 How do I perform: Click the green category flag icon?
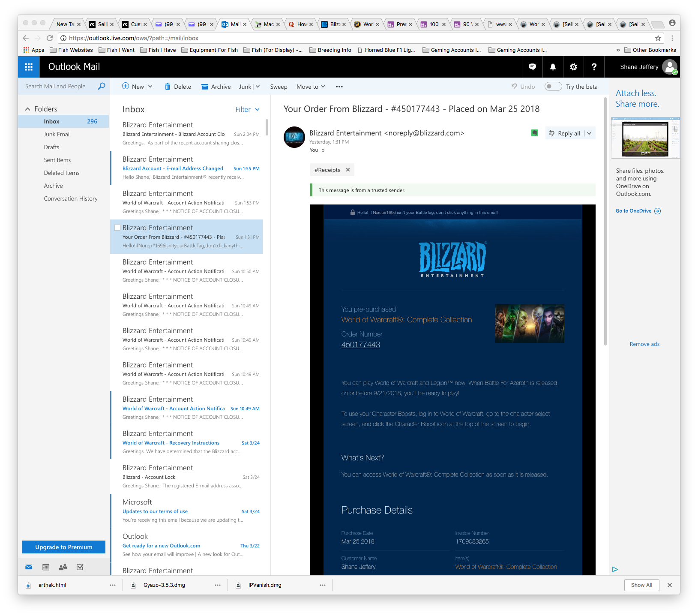point(534,133)
